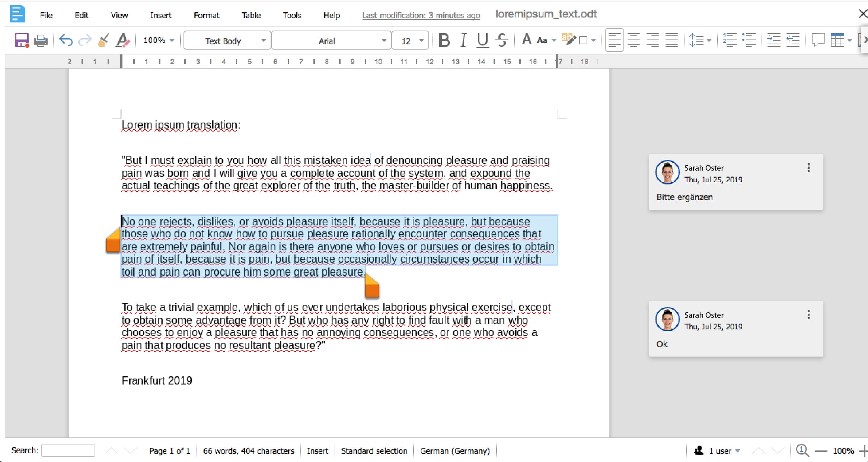Click the highlighting color pen icon
This screenshot has height=462, width=868.
568,39
